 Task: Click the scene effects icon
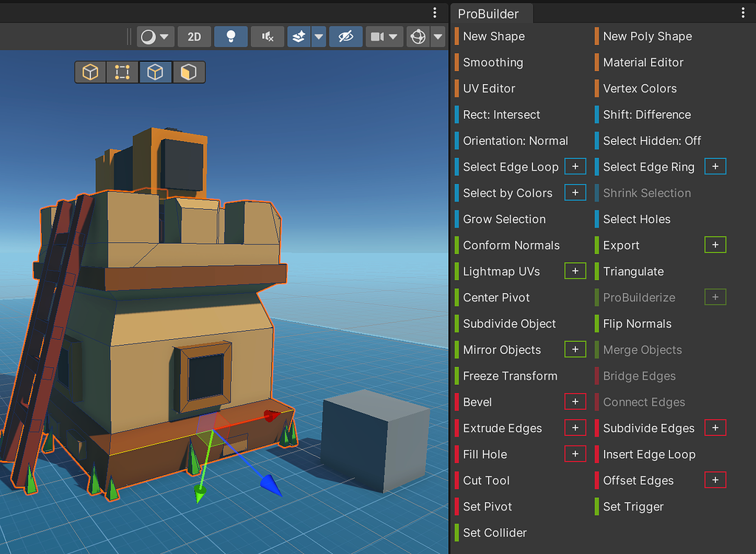298,36
